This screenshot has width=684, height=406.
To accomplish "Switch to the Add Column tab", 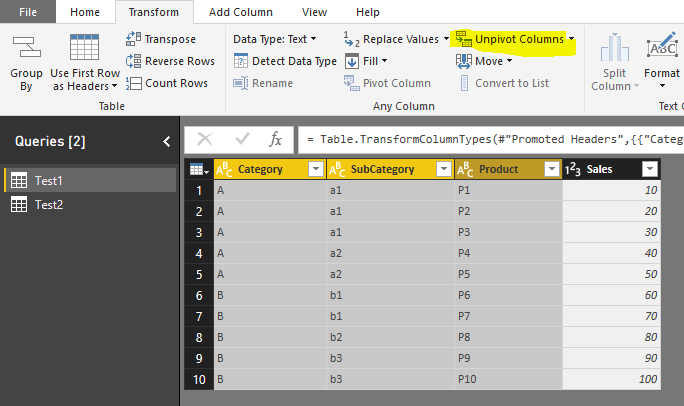I will click(241, 12).
